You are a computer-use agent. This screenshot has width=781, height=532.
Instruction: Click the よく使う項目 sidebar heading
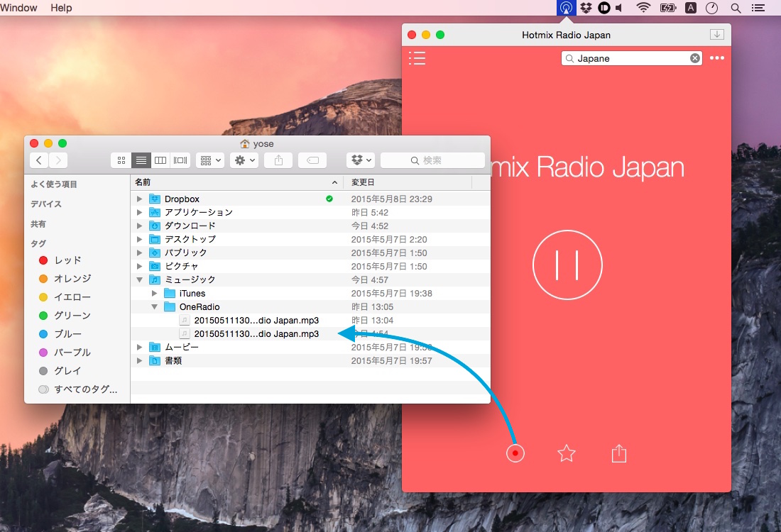(x=54, y=184)
